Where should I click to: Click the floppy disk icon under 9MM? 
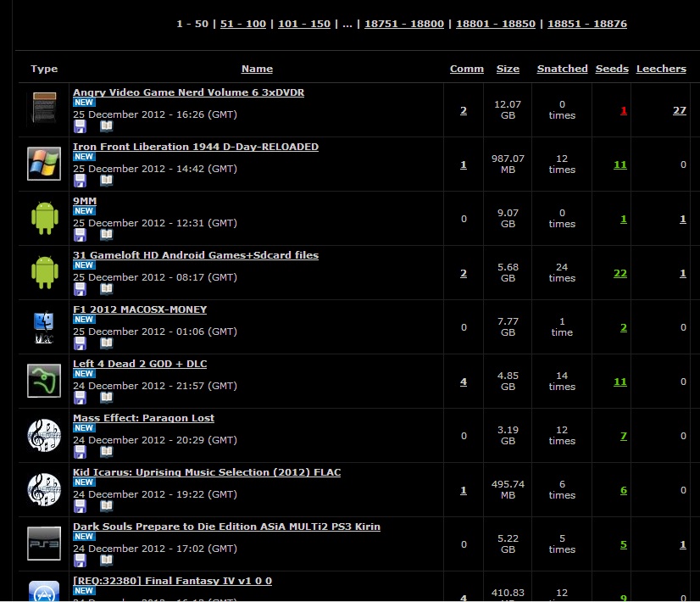pyautogui.click(x=80, y=235)
